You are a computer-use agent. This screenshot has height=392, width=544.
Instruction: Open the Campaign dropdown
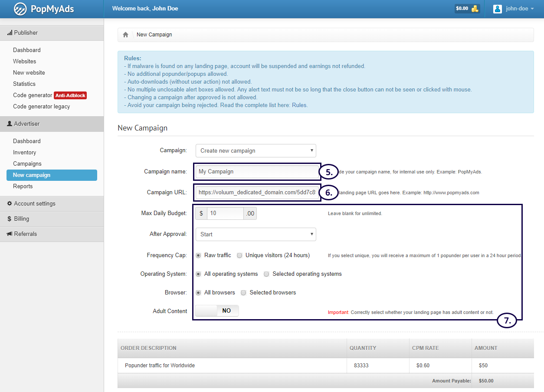point(256,151)
